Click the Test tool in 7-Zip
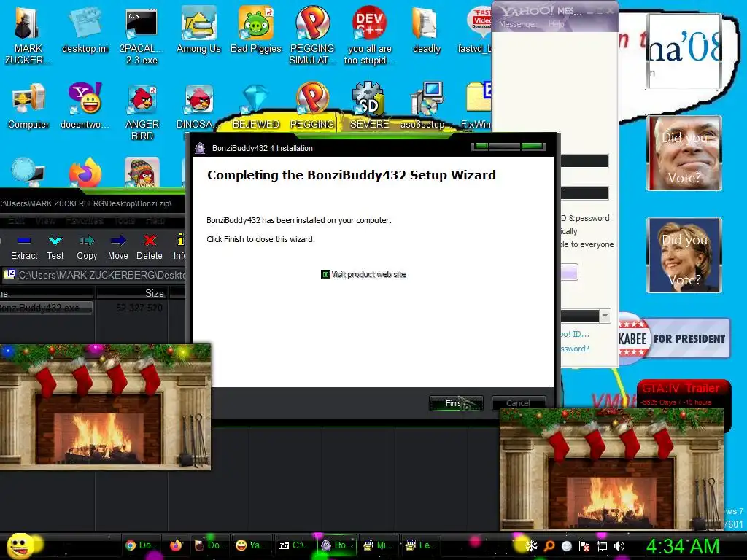This screenshot has width=747, height=560. tap(55, 248)
